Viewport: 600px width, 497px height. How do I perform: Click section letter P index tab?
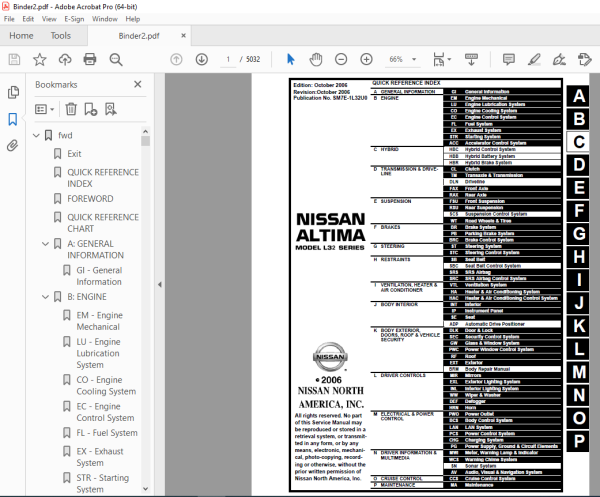pos(578,441)
